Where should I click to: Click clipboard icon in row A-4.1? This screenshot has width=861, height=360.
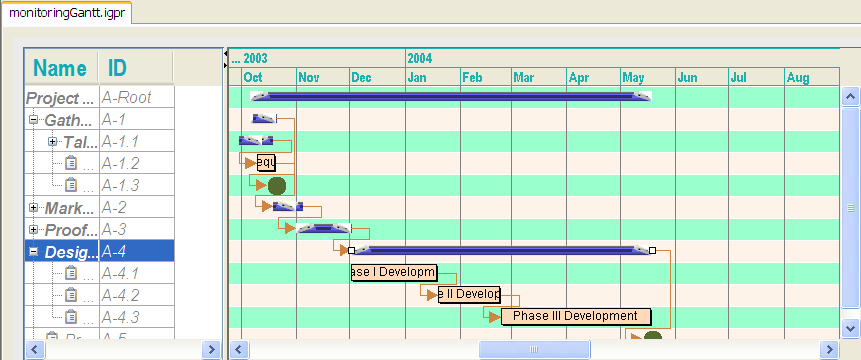[71, 273]
